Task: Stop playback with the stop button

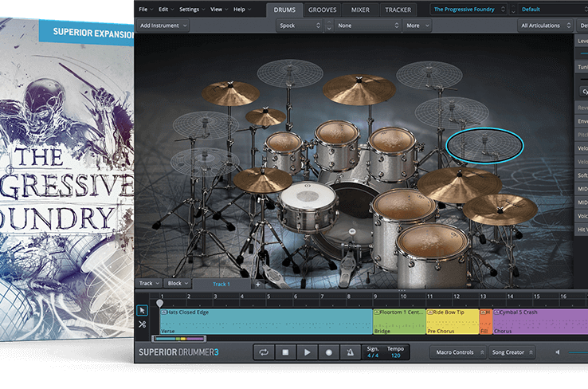Action: [285, 352]
